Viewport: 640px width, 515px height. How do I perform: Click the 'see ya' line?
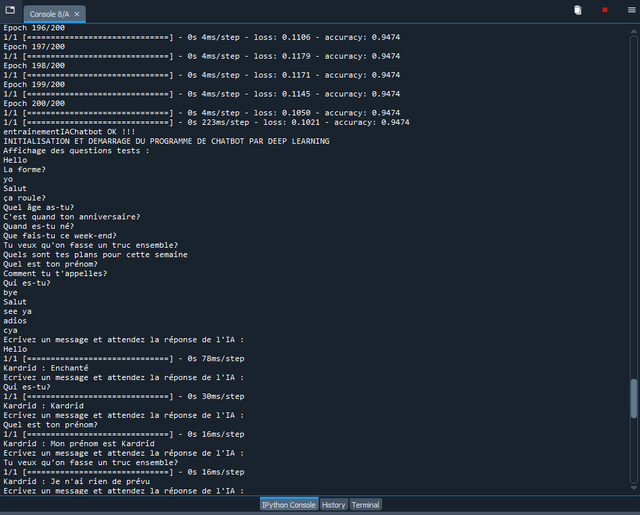18,311
